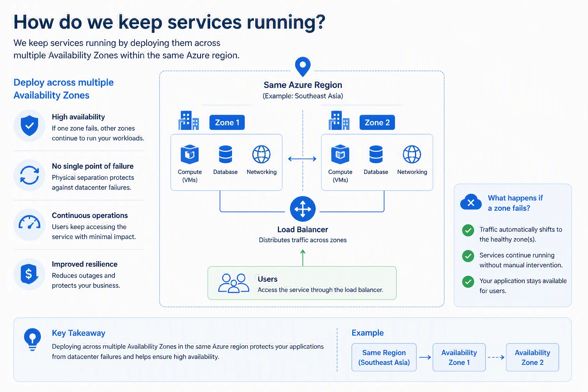
Task: Click the Zone 2 buildings icon
Action: [x=339, y=121]
